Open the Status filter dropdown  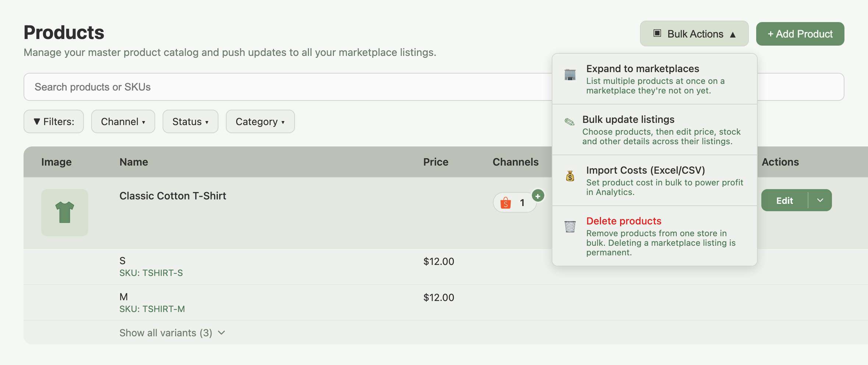[x=191, y=121]
